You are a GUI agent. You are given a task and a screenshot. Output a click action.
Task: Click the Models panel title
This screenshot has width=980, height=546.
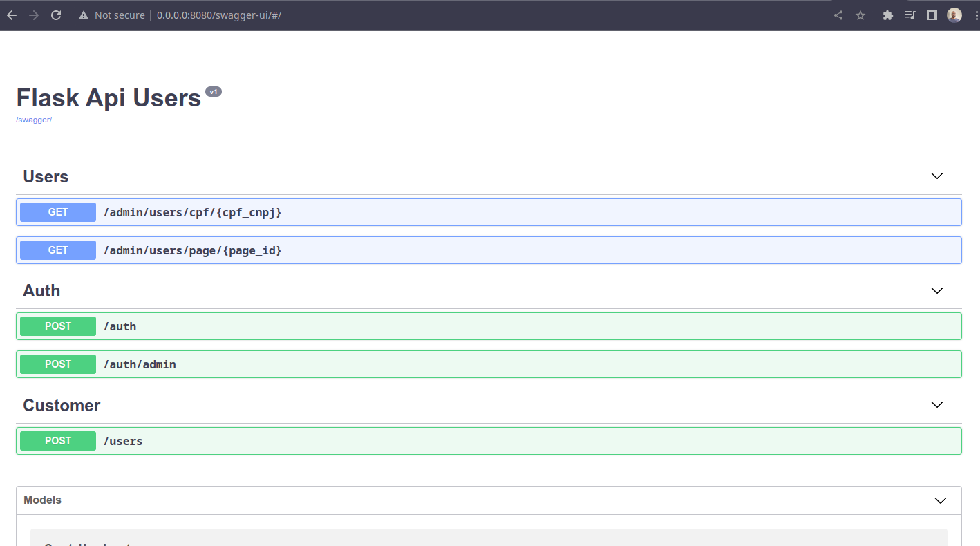pos(42,500)
